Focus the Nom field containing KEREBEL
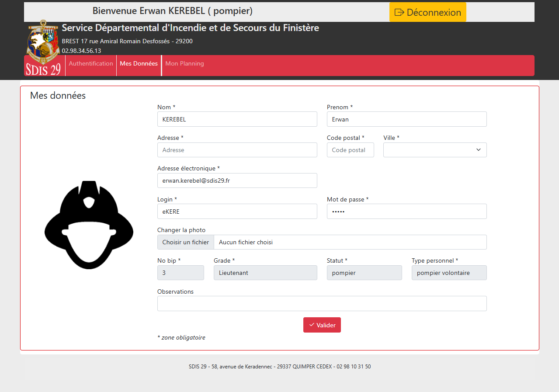 237,119
